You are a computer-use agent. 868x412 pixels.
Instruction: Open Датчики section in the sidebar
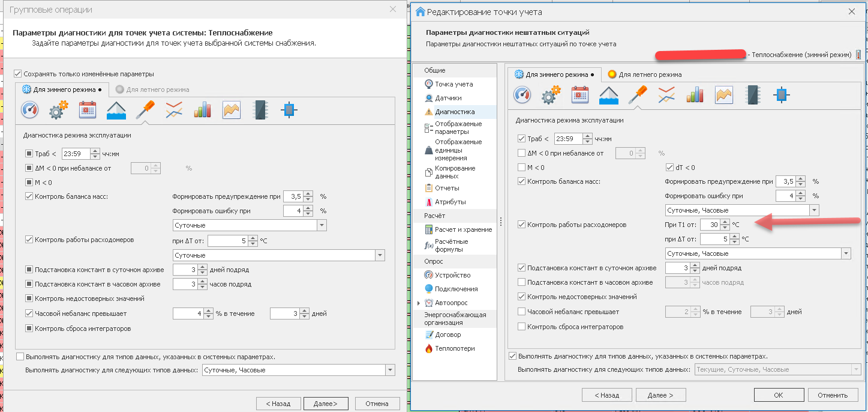point(448,98)
